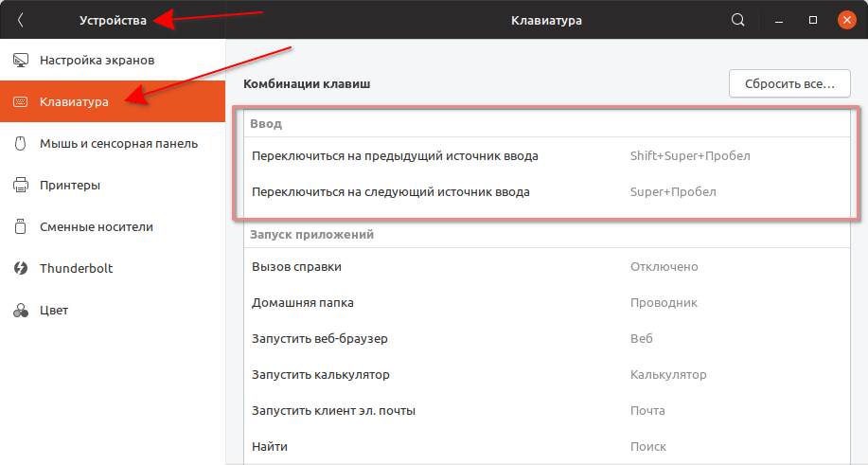Edit the previous input source shortcut row
This screenshot has height=465, width=868.
click(x=544, y=155)
